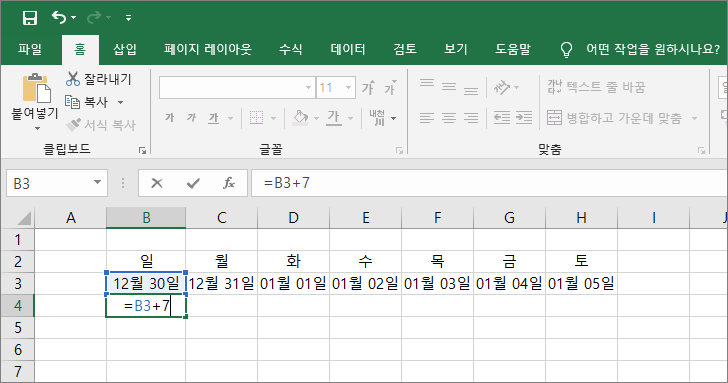Click the center align icon
This screenshot has height=383, width=728.
(x=448, y=118)
